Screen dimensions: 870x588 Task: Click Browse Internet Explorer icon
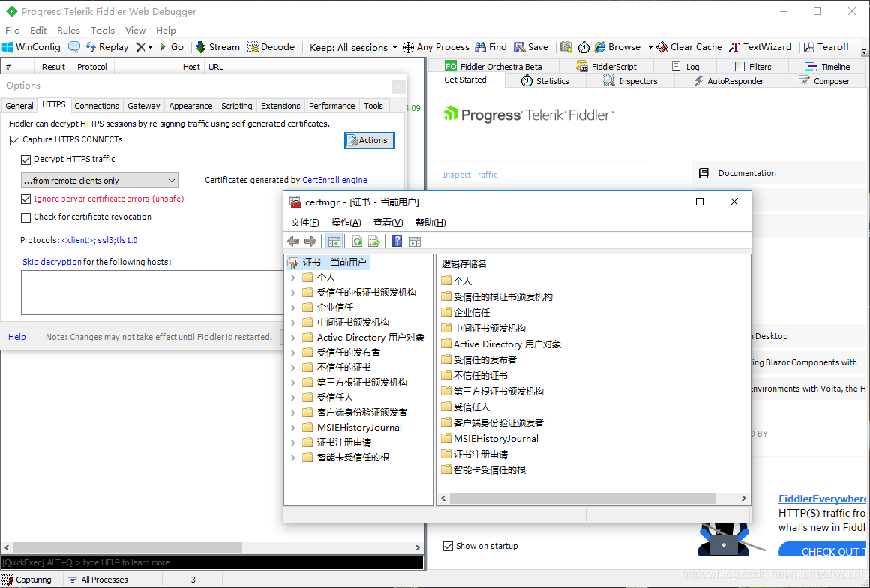click(600, 47)
